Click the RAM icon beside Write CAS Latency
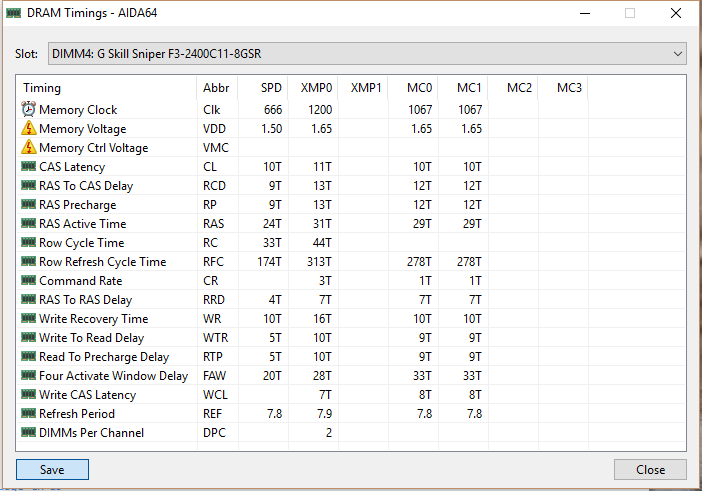The image size is (702, 491). (x=29, y=395)
